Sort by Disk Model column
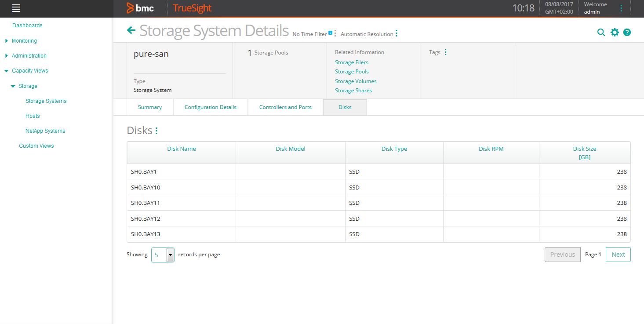Screen dimensions: 644x324 tap(291, 149)
